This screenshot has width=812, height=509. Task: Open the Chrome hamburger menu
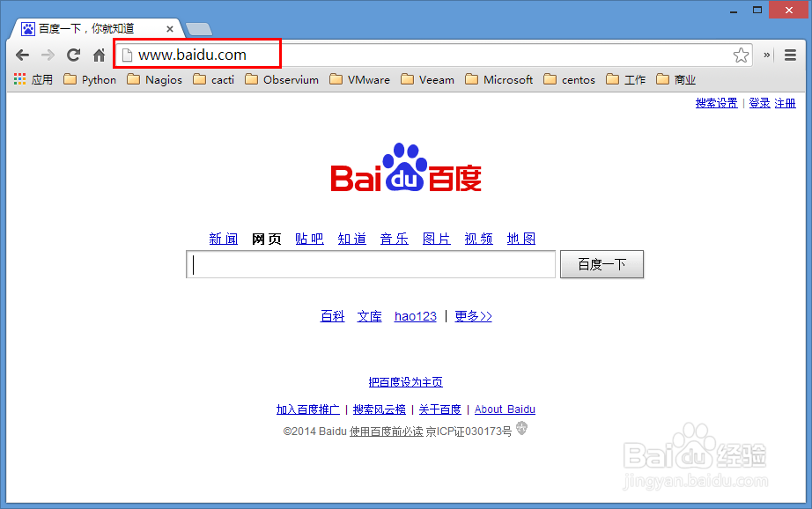point(790,55)
